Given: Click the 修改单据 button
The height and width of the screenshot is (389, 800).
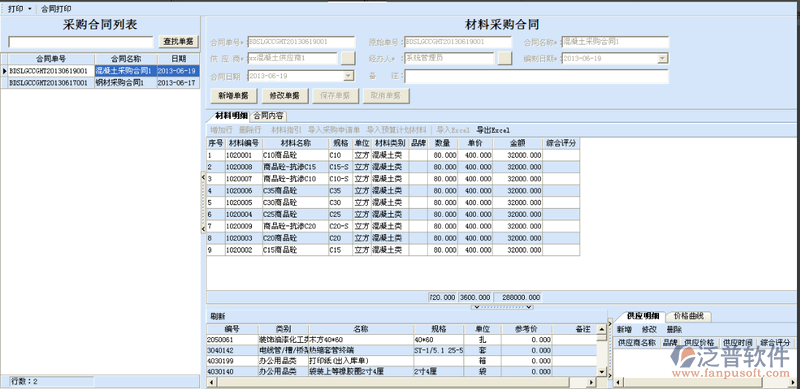Looking at the screenshot, I should click(285, 95).
